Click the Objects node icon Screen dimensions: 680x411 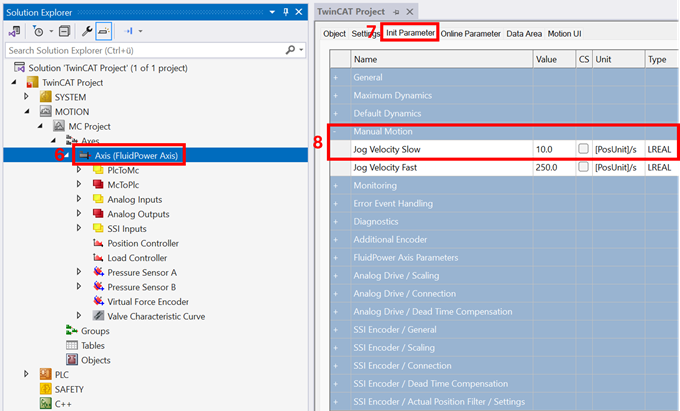click(72, 359)
